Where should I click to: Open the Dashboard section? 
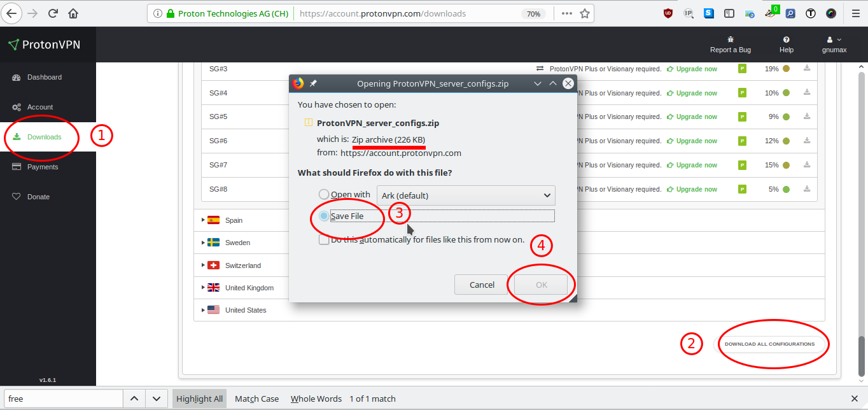(x=45, y=77)
